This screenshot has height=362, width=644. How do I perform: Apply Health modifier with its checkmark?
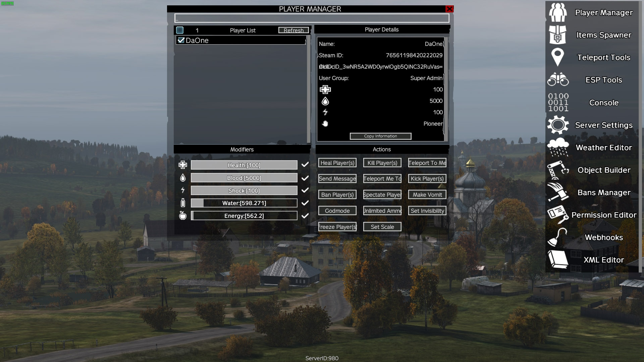305,165
